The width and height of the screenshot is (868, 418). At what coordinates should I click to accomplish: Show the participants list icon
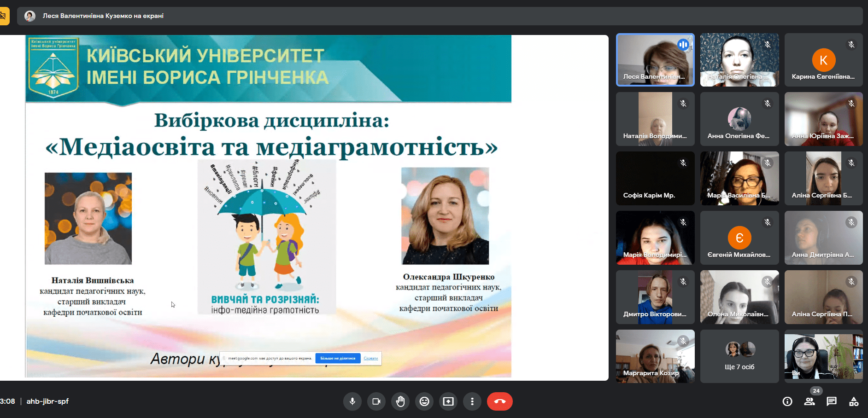click(809, 401)
